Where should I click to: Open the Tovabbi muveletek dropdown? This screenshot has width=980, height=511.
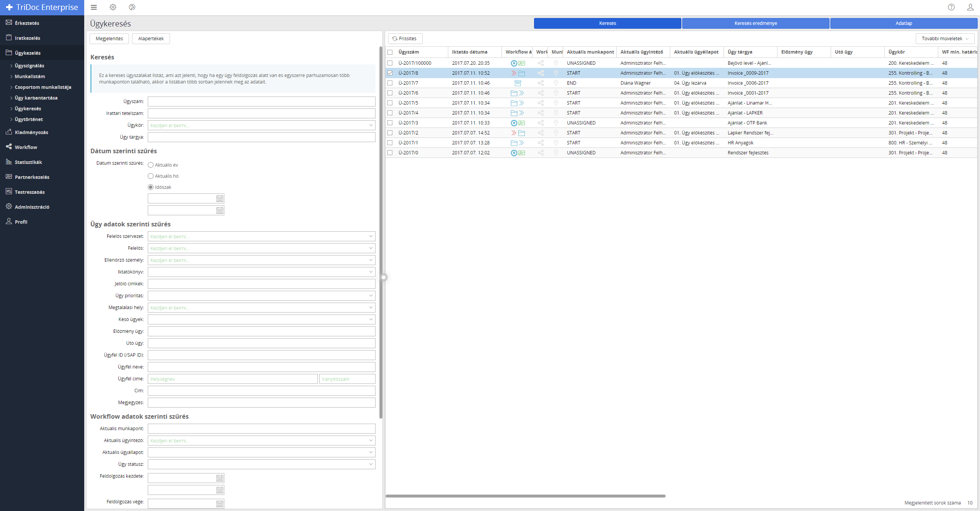945,39
